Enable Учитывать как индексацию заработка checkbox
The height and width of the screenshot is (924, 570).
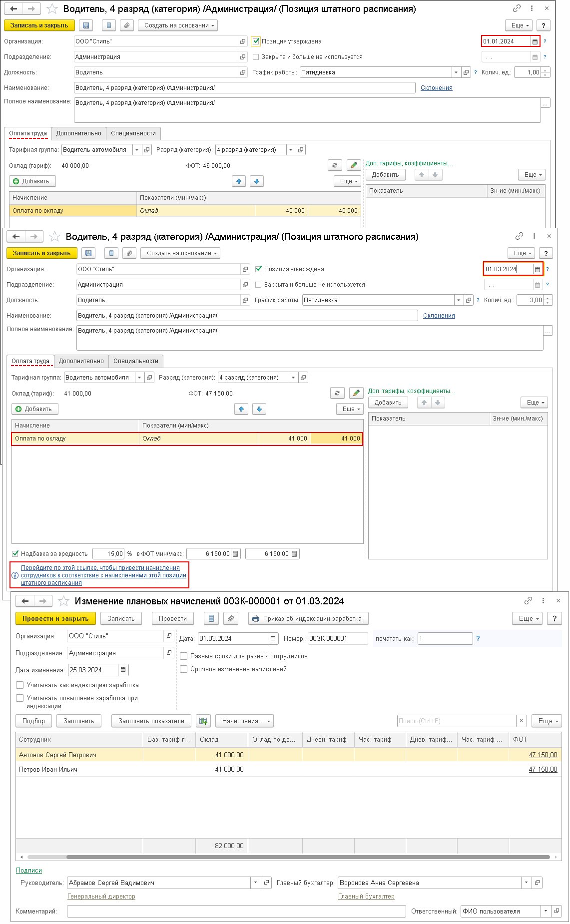pyautogui.click(x=20, y=685)
